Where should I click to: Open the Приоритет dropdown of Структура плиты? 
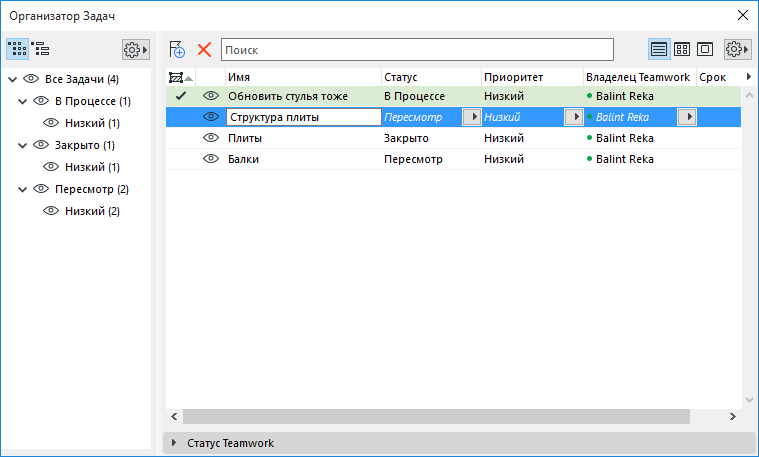(574, 117)
